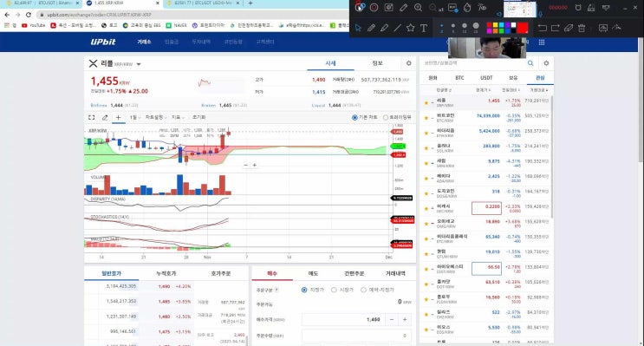Click the chart drawing pencil icon
The width and height of the screenshot is (644, 346).
[105, 118]
